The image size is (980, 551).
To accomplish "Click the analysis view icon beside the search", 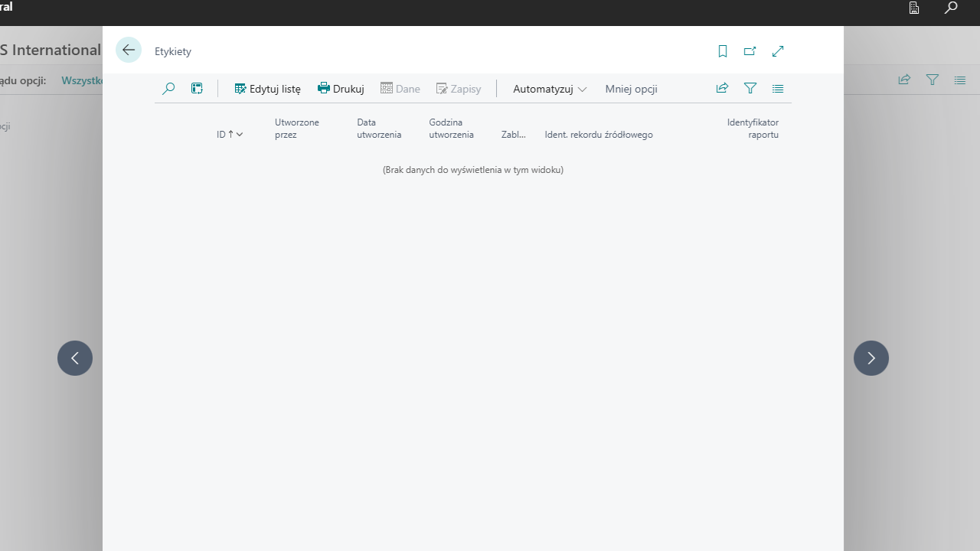I will (x=197, y=89).
